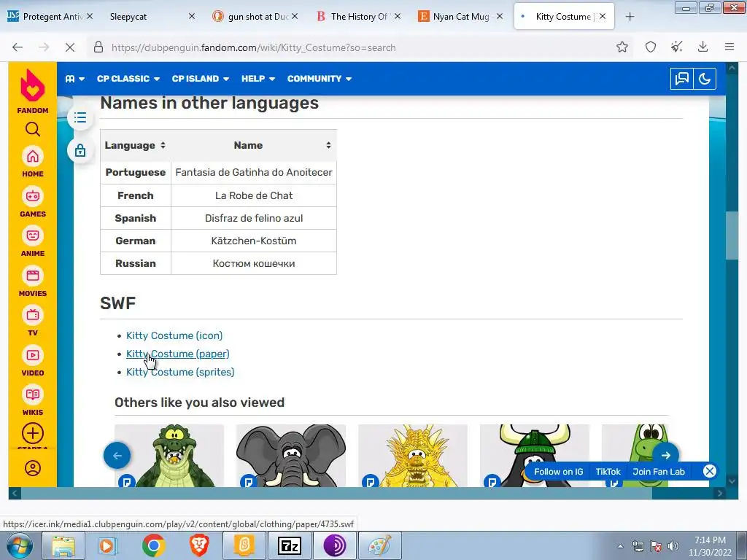Show next recommended articles carousel arrow

click(665, 455)
